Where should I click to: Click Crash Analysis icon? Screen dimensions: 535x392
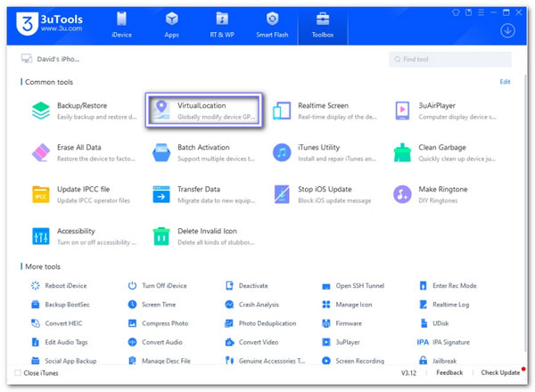pos(229,305)
